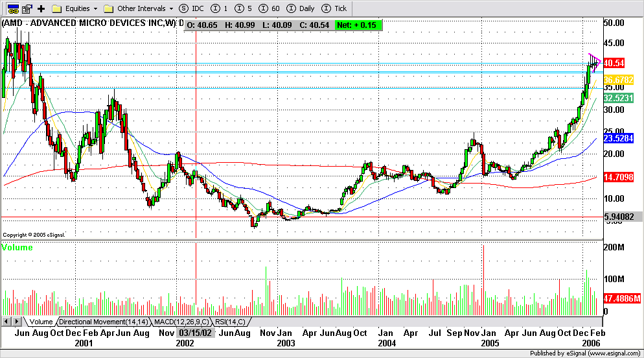Click the Equities folder icon
The height and width of the screenshot is (358, 644).
[56, 8]
